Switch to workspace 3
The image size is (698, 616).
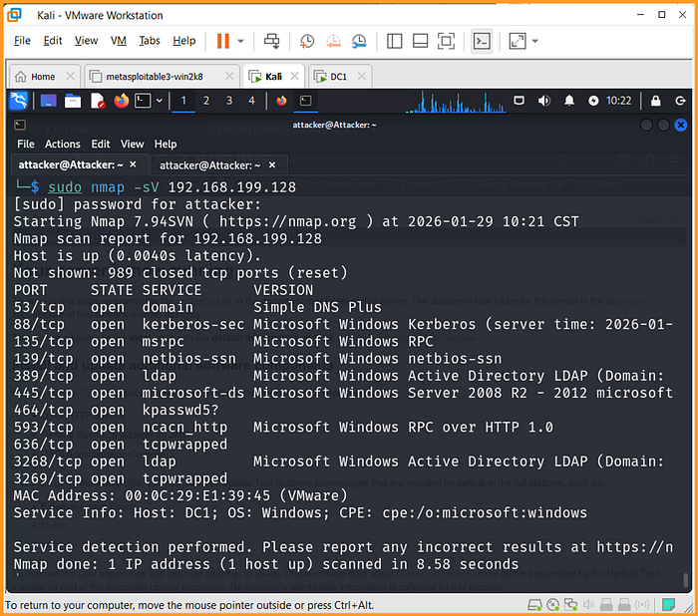coord(229,101)
